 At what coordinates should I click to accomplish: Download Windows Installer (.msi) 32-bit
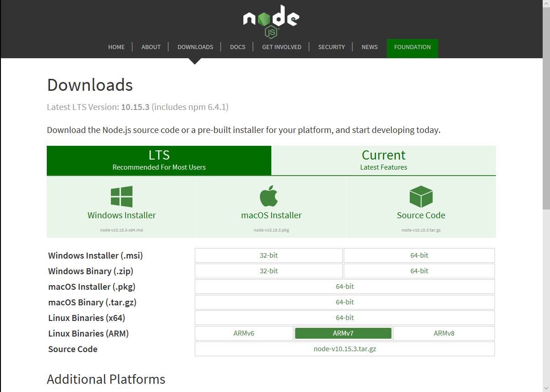coord(269,255)
